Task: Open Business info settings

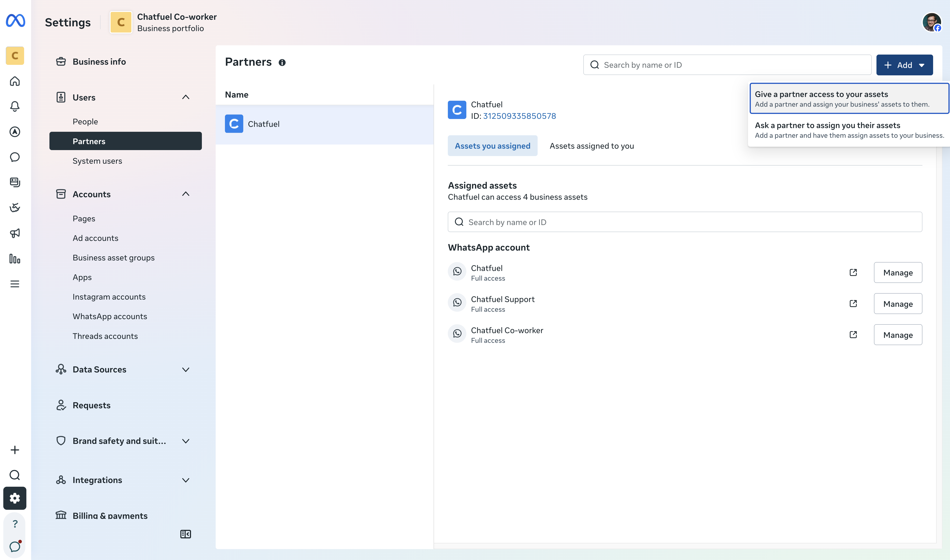Action: click(x=99, y=62)
